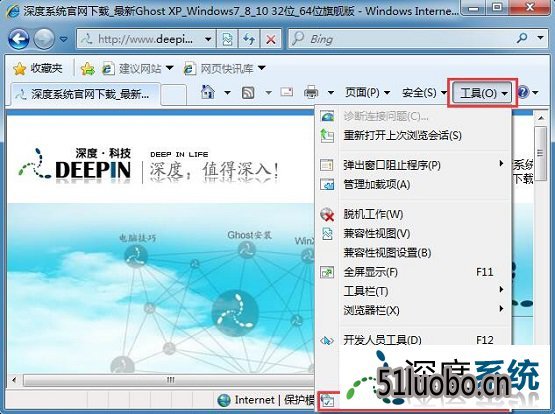This screenshot has height=414, width=555.
Task: Select 诊断连接问题(C)... menu entry
Action: tap(413, 116)
